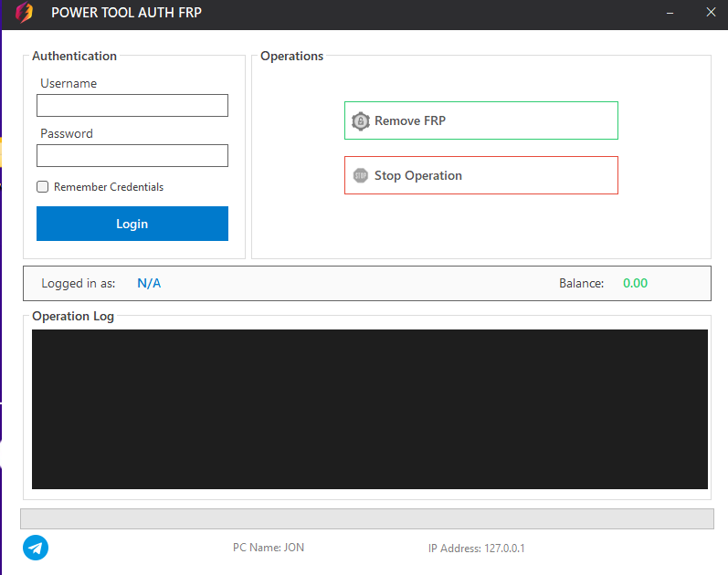Enable the Remember Credentials checkbox
Screen dimensions: 728x575
pyautogui.click(x=42, y=187)
